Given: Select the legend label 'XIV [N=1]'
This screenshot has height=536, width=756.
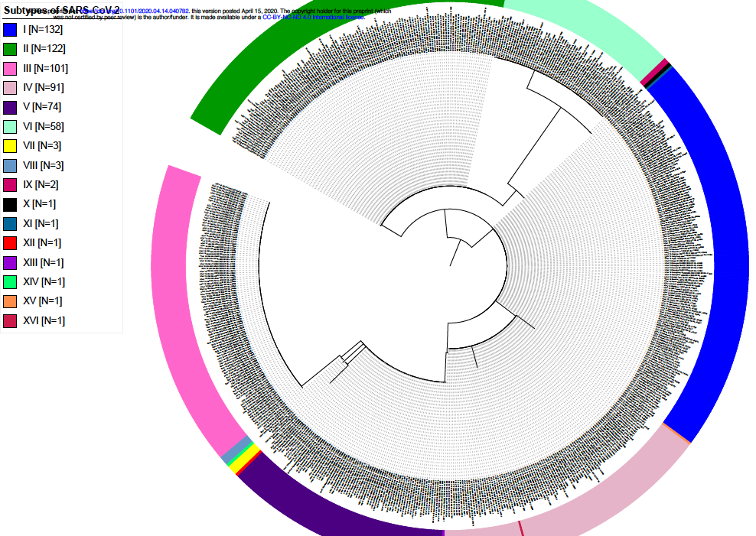Looking at the screenshot, I should click(44, 281).
